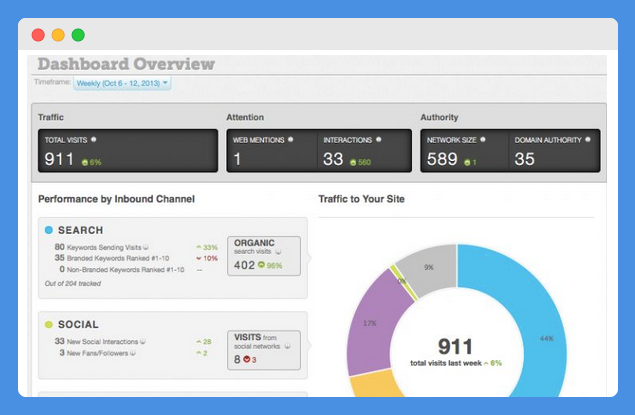Click blue dot next to SEARCH heading
Screen dimensions: 635x415
pos(49,230)
